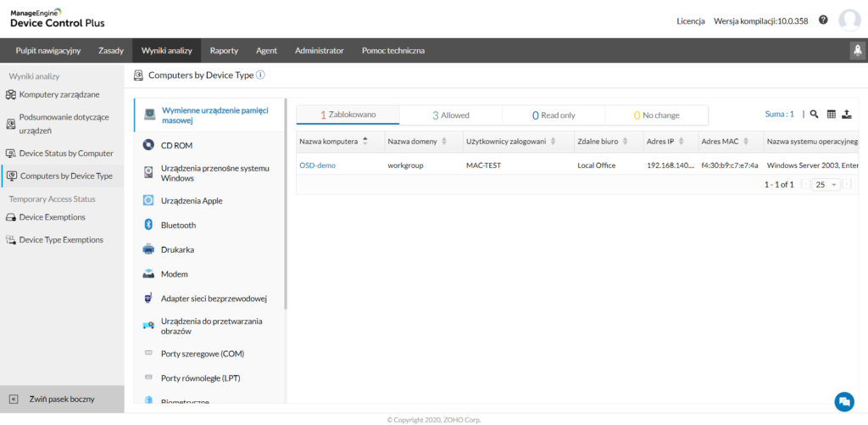Click the device type list scrollbar
This screenshot has width=868, height=425.
tap(286, 204)
